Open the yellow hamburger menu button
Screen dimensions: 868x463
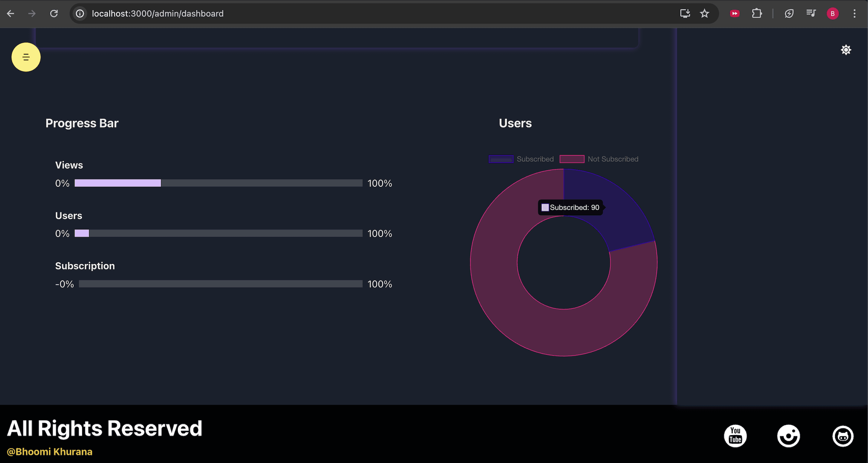click(26, 57)
